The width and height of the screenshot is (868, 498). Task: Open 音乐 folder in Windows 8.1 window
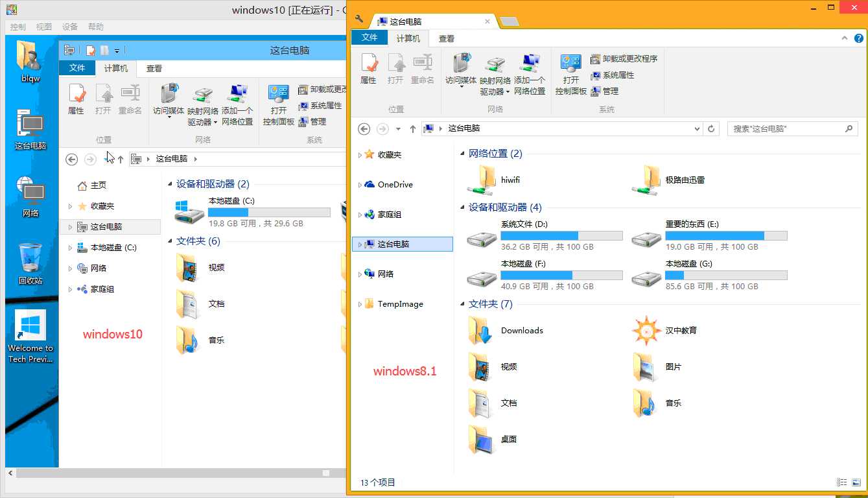click(x=657, y=403)
